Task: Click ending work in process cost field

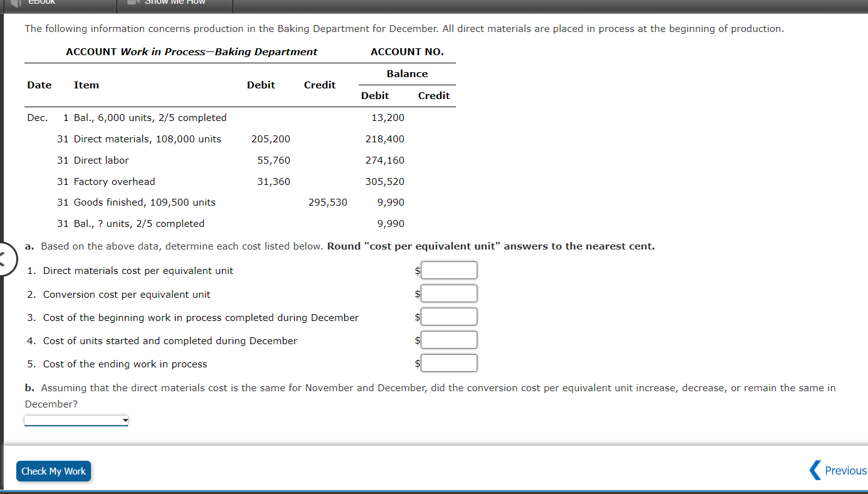Action: coord(449,363)
